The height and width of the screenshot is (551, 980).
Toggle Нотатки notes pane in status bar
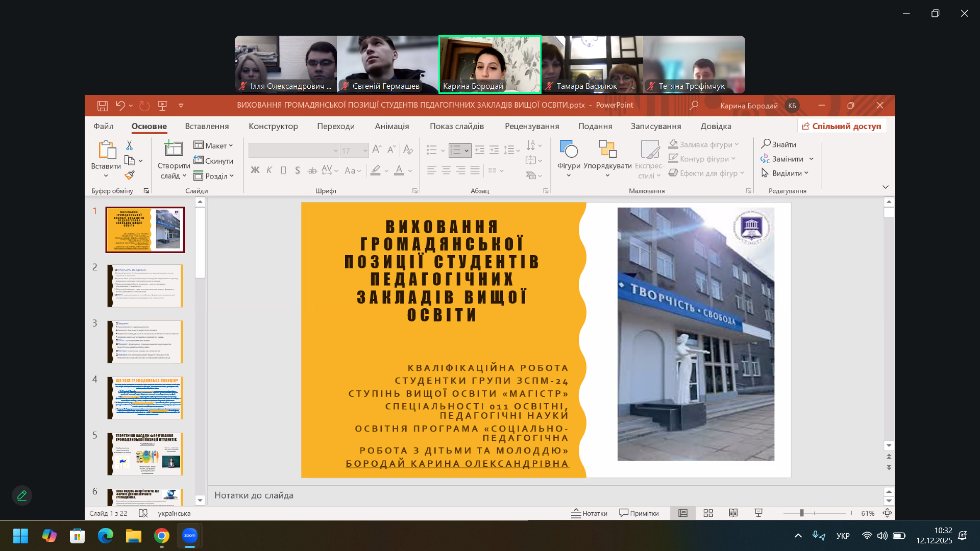tap(589, 513)
